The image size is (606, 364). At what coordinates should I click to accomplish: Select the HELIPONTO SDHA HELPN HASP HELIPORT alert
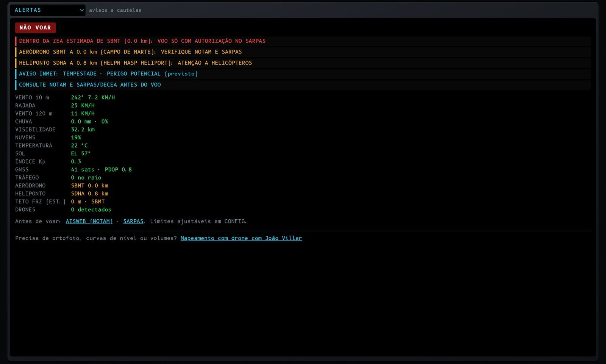[x=303, y=63]
